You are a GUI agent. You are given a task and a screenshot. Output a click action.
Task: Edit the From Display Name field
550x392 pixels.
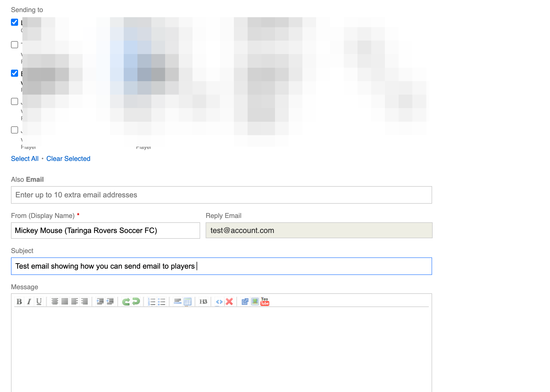click(x=106, y=231)
